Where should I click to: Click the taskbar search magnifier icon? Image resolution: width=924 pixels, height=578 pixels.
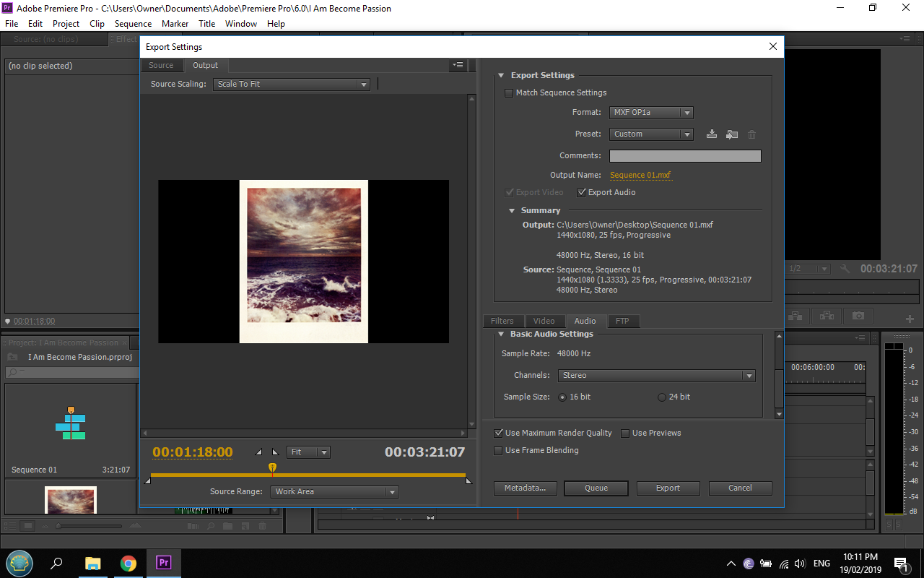57,564
